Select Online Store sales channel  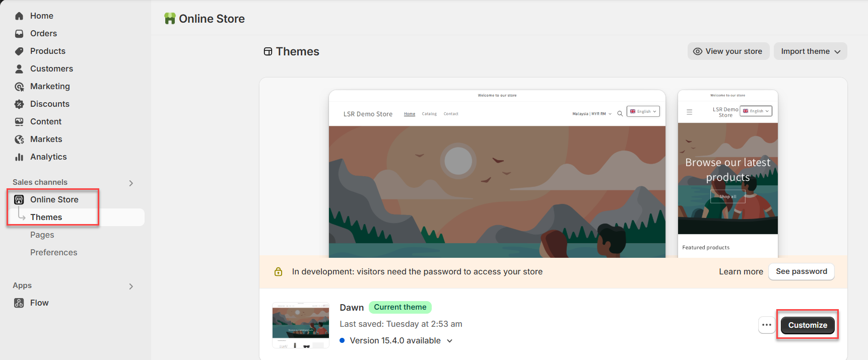click(x=54, y=200)
